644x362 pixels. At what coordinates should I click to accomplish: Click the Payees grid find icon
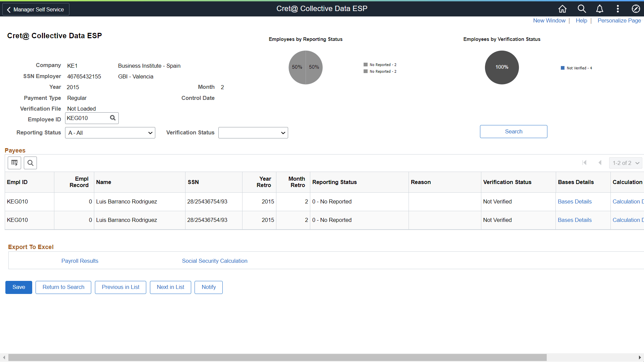tap(30, 163)
